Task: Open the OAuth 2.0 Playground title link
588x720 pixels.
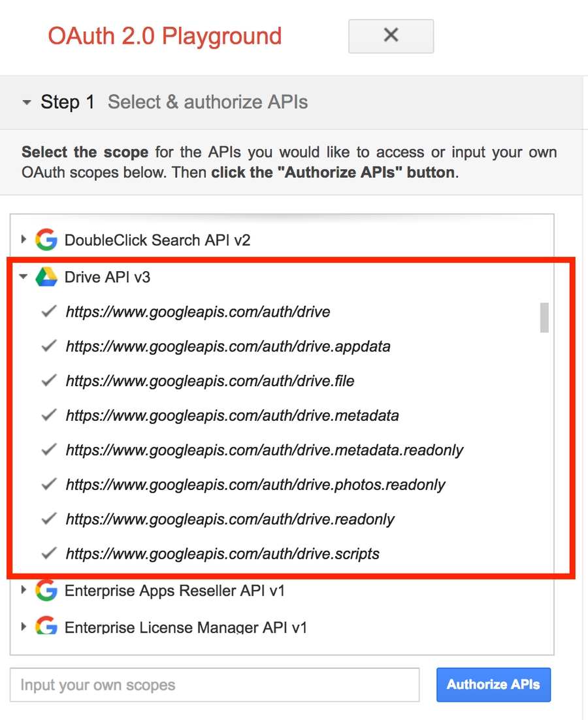Action: click(x=165, y=36)
